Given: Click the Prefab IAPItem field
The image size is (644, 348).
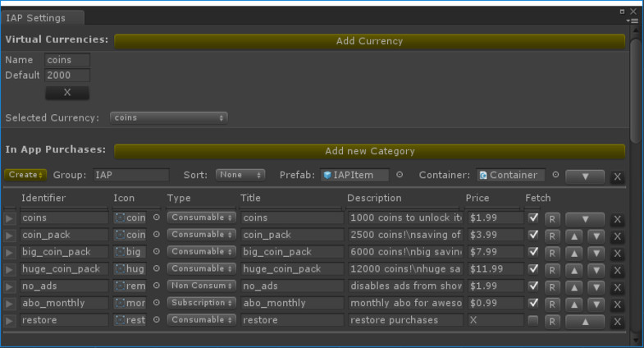Looking at the screenshot, I should pos(354,175).
